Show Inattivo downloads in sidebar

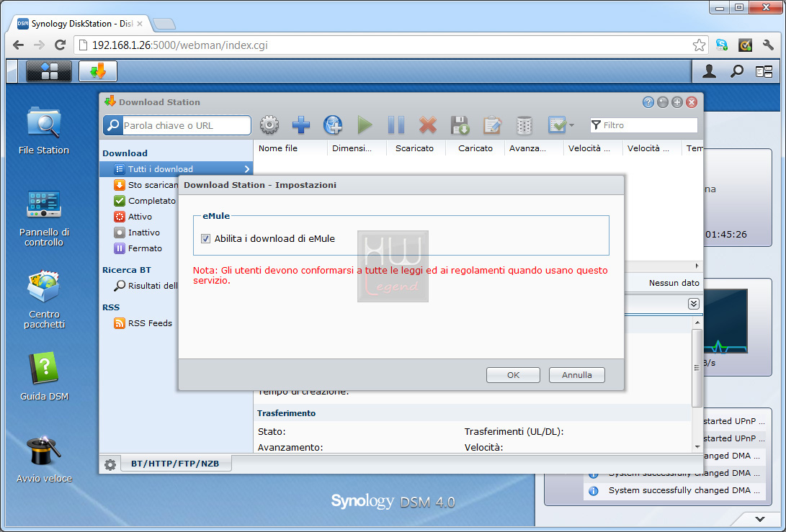[138, 233]
